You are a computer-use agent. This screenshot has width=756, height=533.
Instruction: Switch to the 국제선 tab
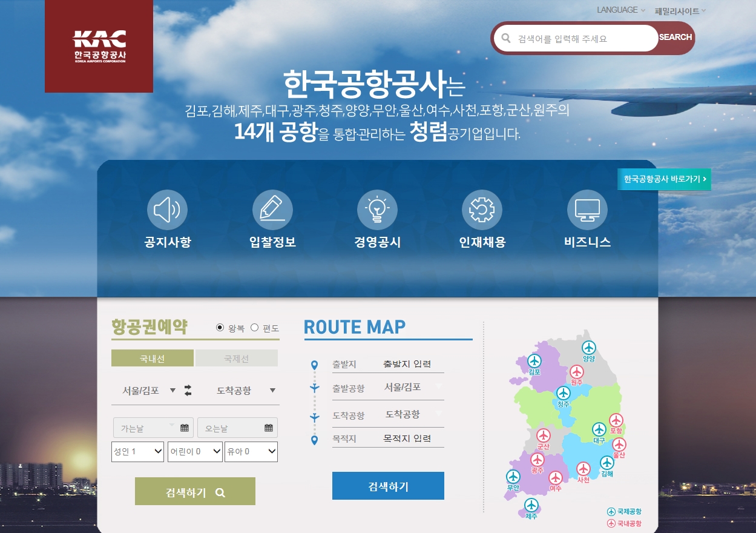click(236, 359)
